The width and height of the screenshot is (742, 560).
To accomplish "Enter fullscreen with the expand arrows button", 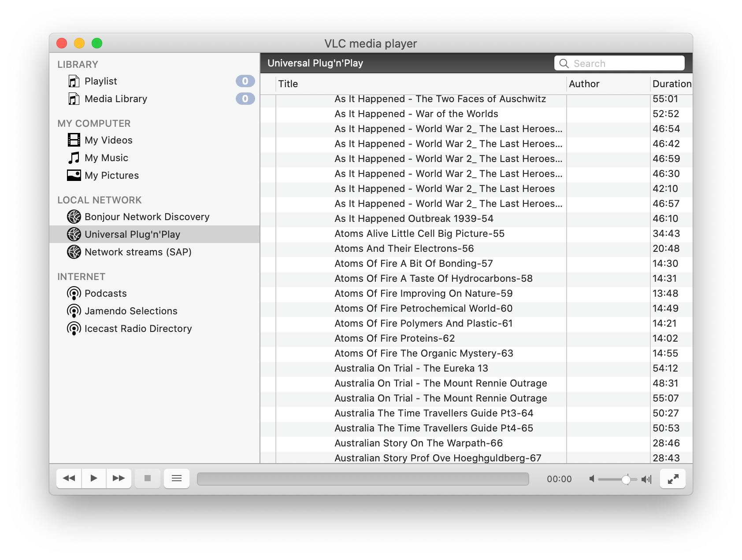I will (673, 479).
